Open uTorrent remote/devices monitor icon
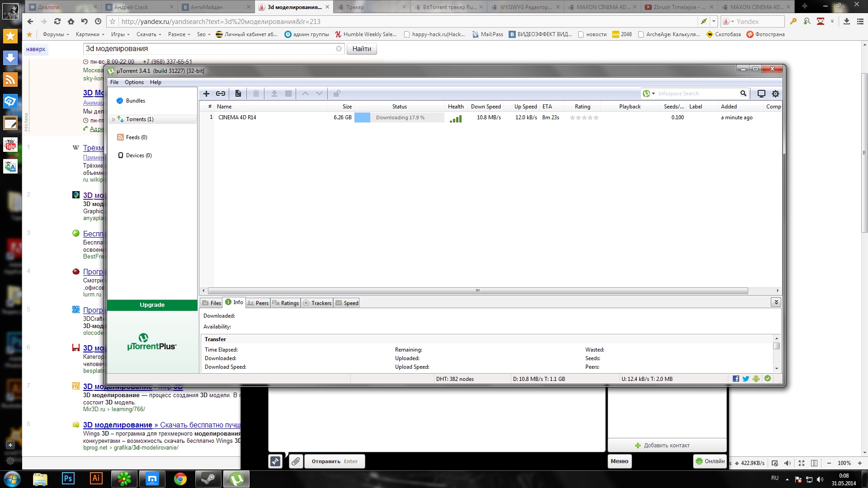 point(761,94)
